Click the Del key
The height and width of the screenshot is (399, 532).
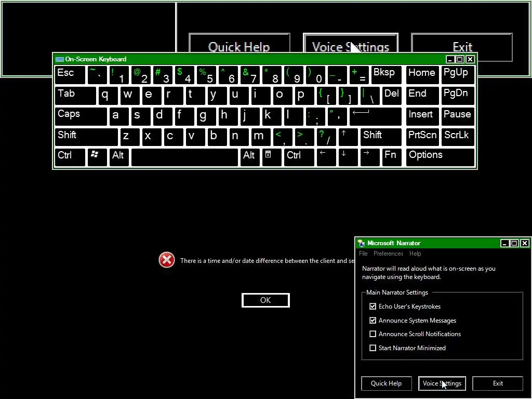pyautogui.click(x=392, y=96)
